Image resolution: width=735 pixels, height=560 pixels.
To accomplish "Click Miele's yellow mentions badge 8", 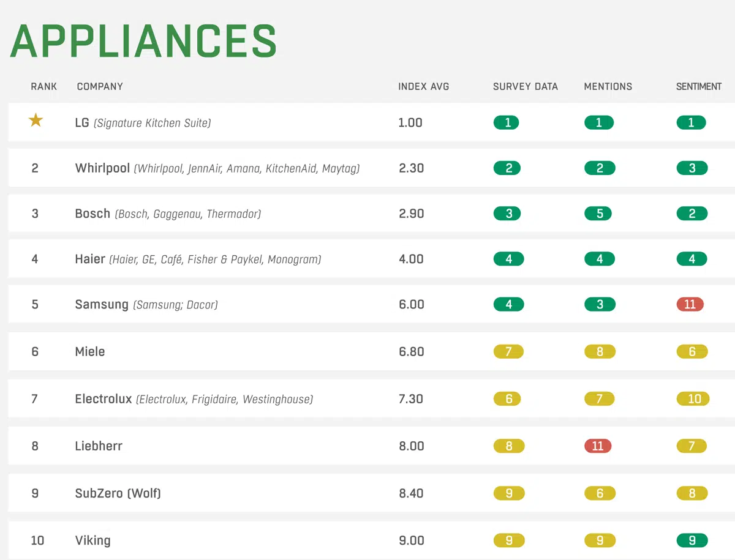I will point(600,351).
